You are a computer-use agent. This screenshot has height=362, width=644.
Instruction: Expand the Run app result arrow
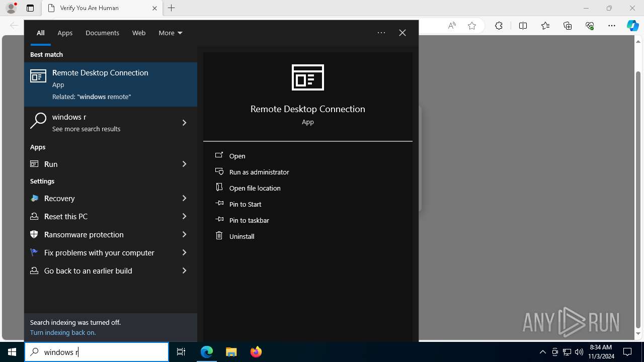(184, 164)
